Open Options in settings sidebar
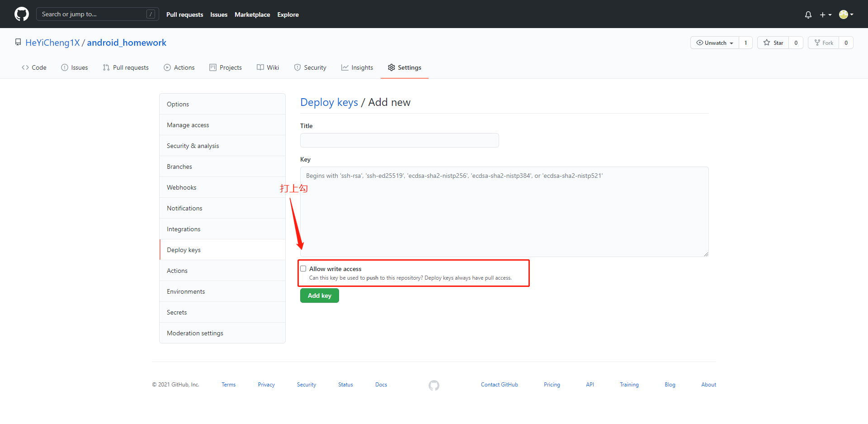This screenshot has width=868, height=424. (x=222, y=104)
